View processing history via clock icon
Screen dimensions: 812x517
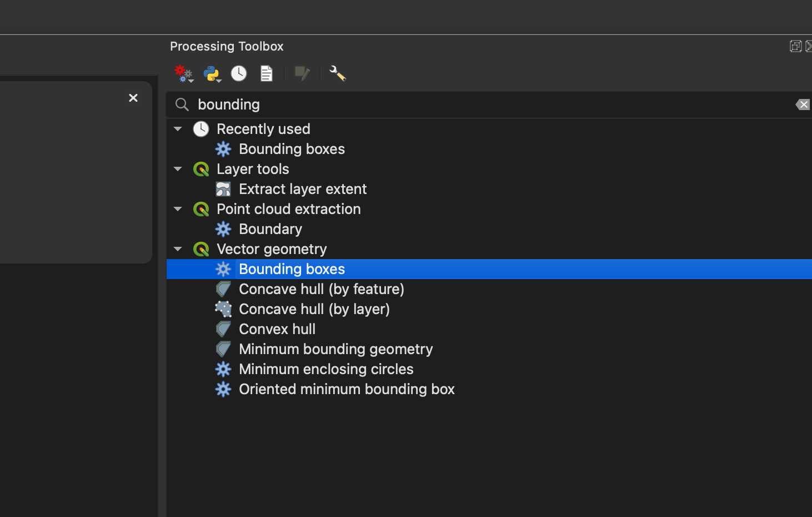click(238, 73)
